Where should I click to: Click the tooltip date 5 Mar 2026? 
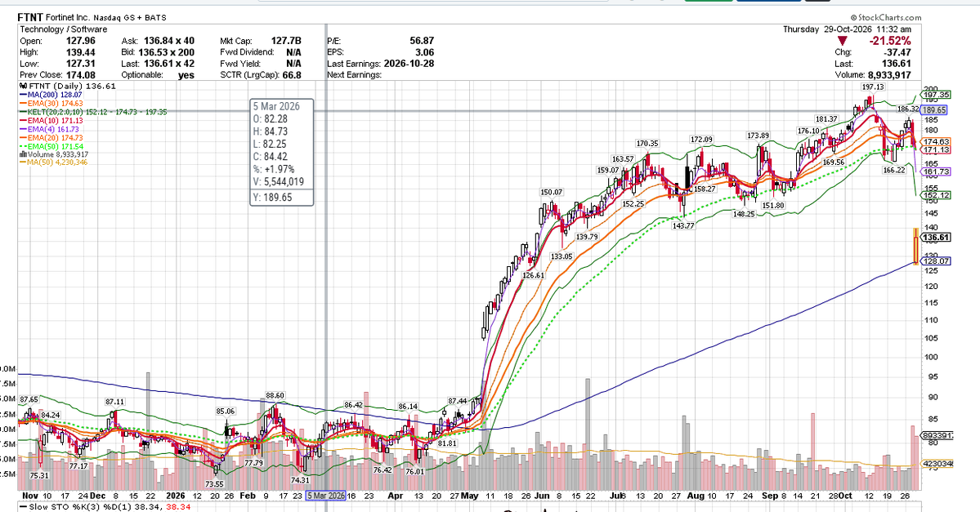pyautogui.click(x=276, y=106)
